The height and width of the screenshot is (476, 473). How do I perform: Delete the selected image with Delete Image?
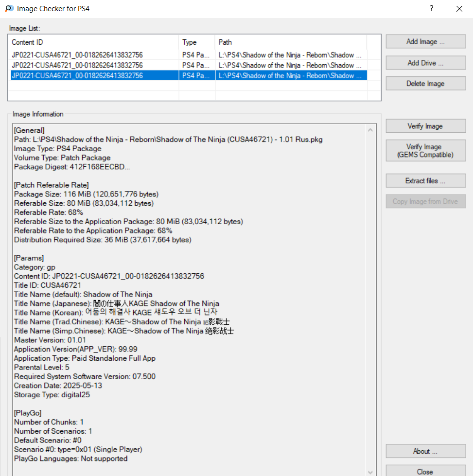426,84
